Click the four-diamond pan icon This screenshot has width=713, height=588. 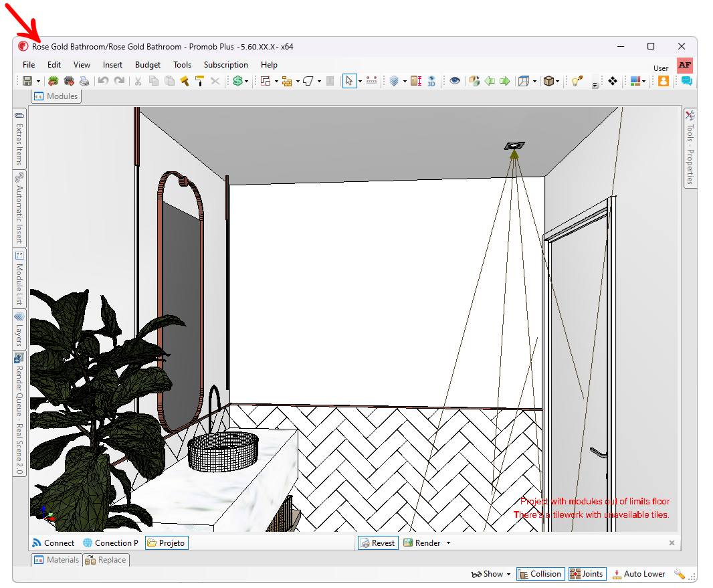click(613, 81)
